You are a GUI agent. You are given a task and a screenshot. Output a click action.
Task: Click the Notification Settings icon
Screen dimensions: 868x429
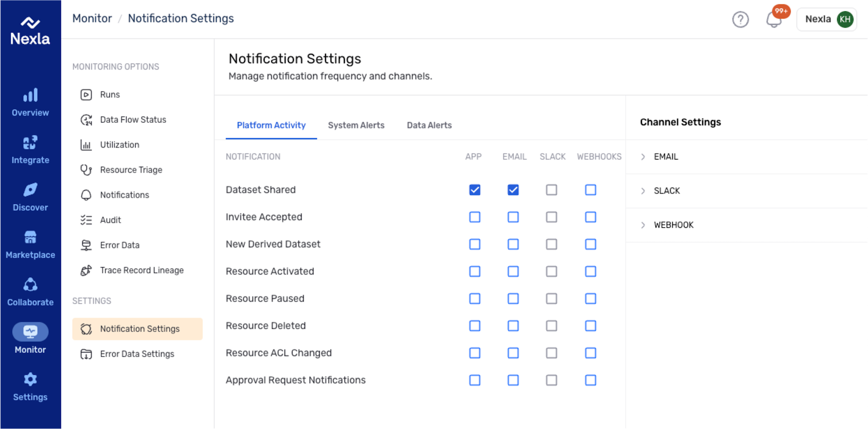click(x=86, y=329)
